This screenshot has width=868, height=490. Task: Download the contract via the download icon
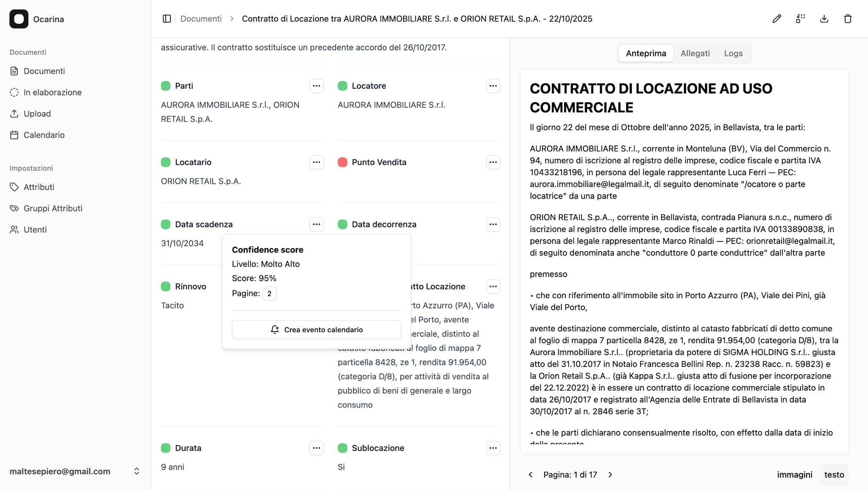(x=824, y=19)
